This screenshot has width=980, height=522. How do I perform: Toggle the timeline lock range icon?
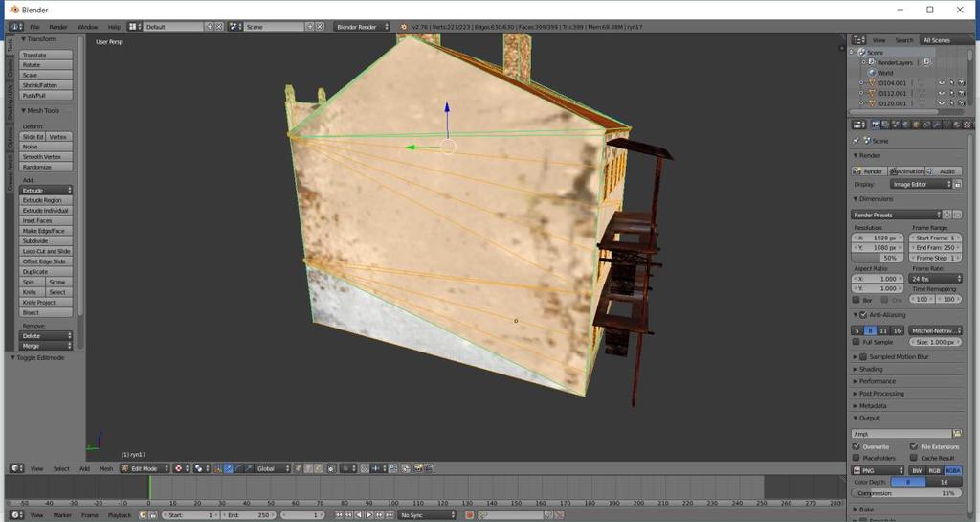click(x=152, y=515)
